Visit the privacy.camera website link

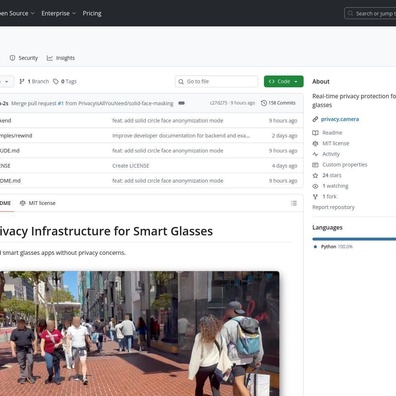click(x=340, y=119)
